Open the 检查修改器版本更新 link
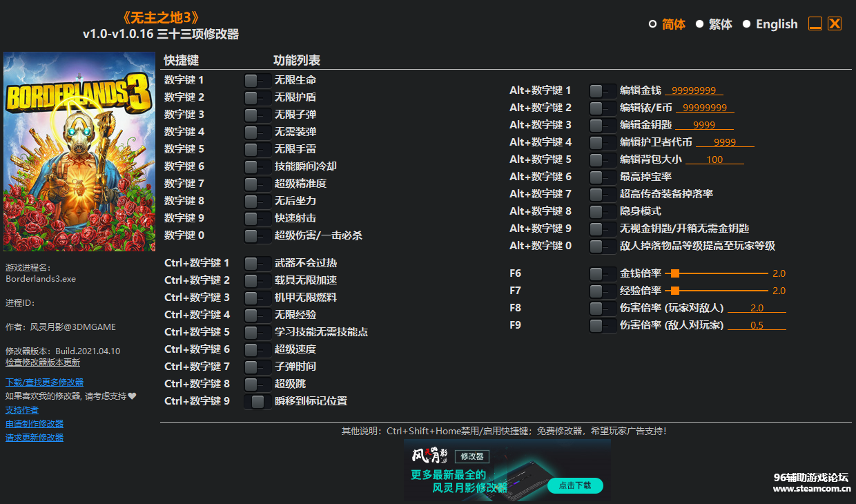The height and width of the screenshot is (504, 856). point(43,362)
